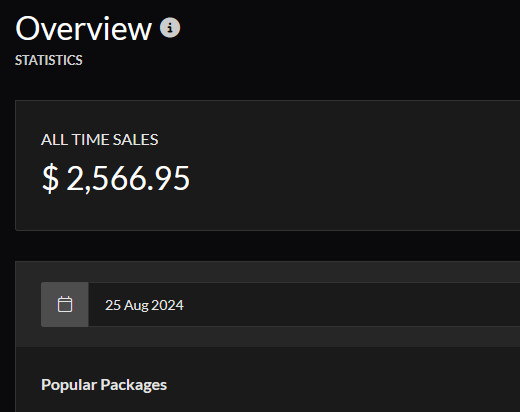Click the 25 Aug 2024 date field
This screenshot has width=520, height=412.
tap(304, 305)
